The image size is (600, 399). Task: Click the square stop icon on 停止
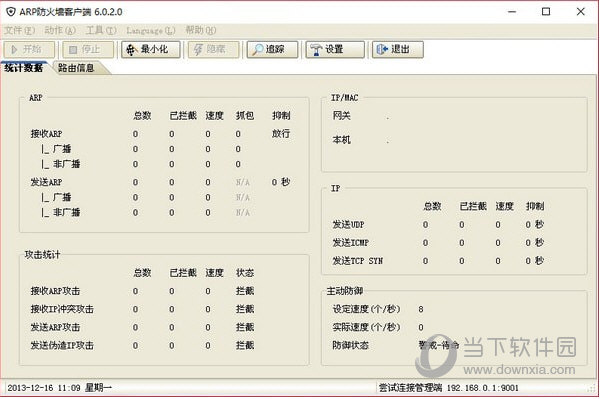(x=73, y=50)
